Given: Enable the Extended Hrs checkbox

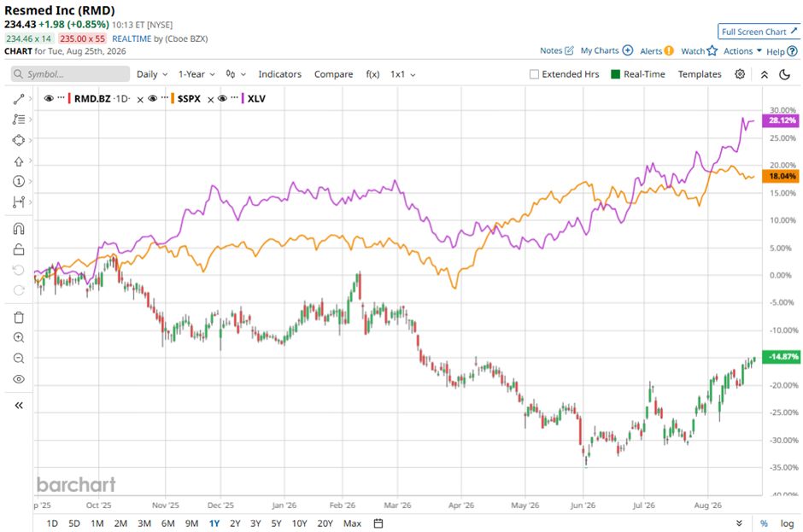Looking at the screenshot, I should click(x=534, y=74).
